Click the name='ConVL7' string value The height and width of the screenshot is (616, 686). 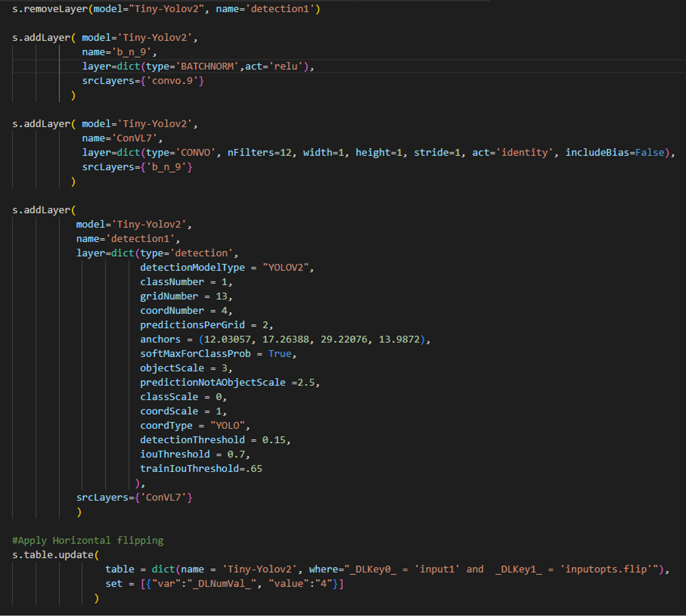pyautogui.click(x=134, y=138)
